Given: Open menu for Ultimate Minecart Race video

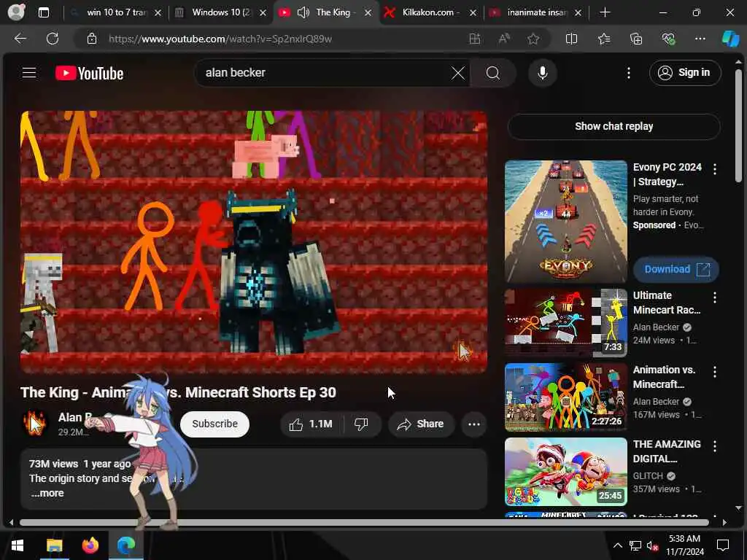Looking at the screenshot, I should 715,297.
